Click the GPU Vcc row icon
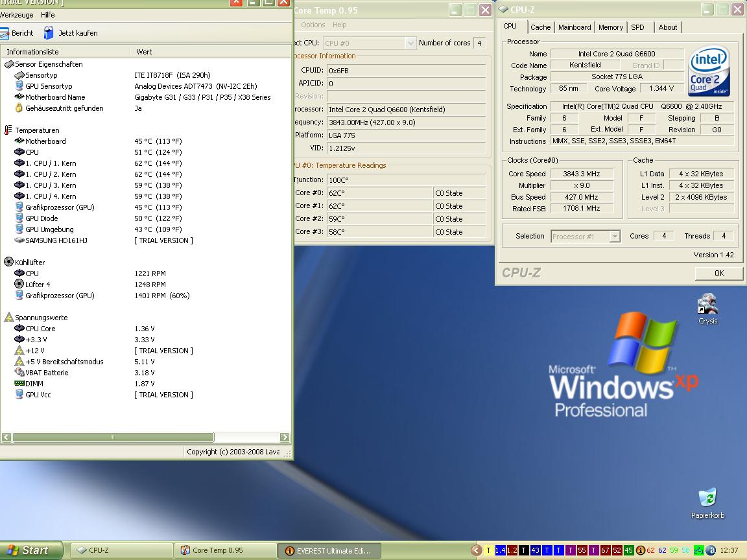747x560 pixels. pyautogui.click(x=19, y=394)
